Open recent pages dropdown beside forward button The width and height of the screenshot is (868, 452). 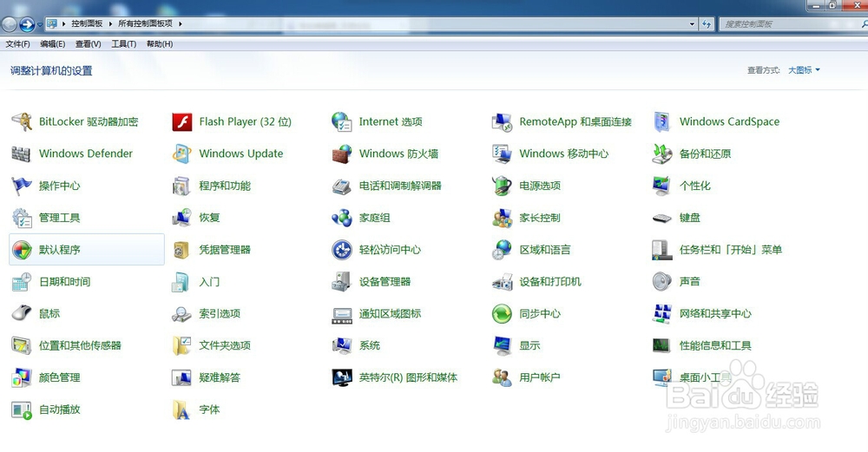point(40,24)
